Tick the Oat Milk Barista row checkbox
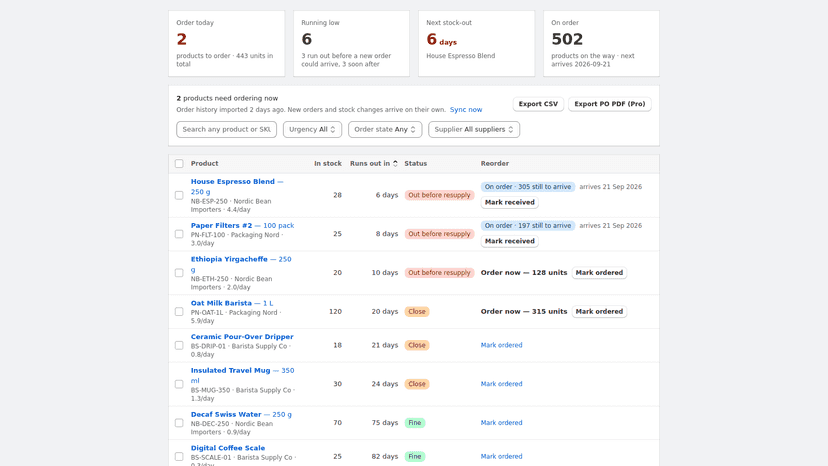The height and width of the screenshot is (466, 828). coord(179,312)
